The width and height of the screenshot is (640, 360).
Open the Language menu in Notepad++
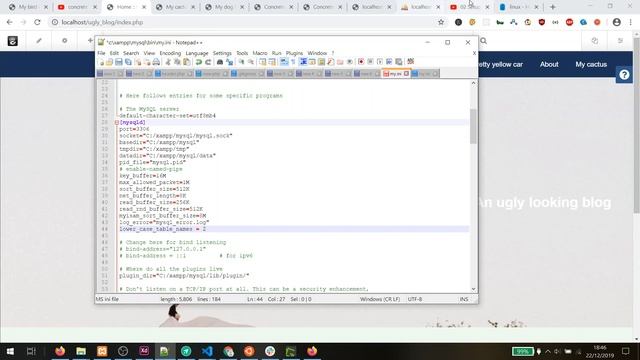click(197, 53)
